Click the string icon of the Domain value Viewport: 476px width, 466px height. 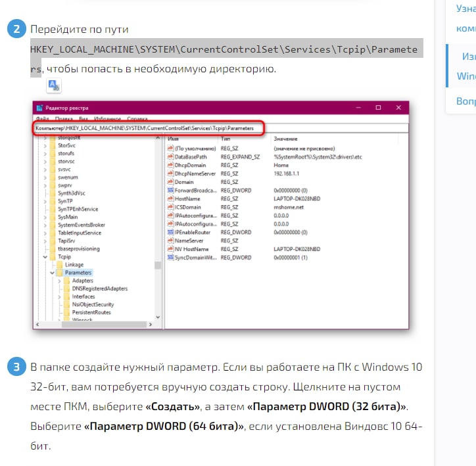tap(170, 181)
